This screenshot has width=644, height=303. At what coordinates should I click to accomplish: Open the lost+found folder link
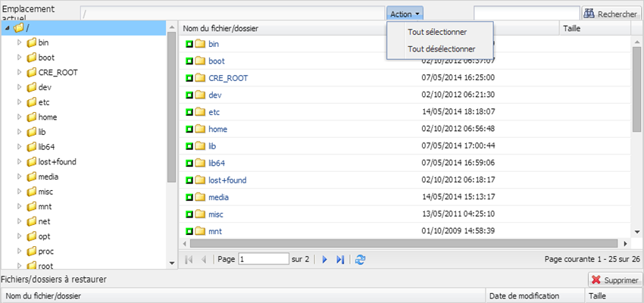click(227, 180)
